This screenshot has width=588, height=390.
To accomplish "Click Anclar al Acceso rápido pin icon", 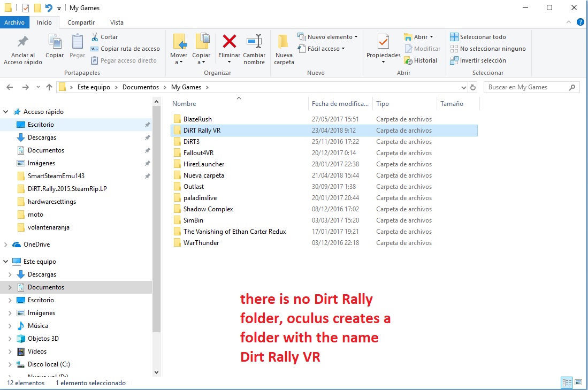I will (x=22, y=42).
